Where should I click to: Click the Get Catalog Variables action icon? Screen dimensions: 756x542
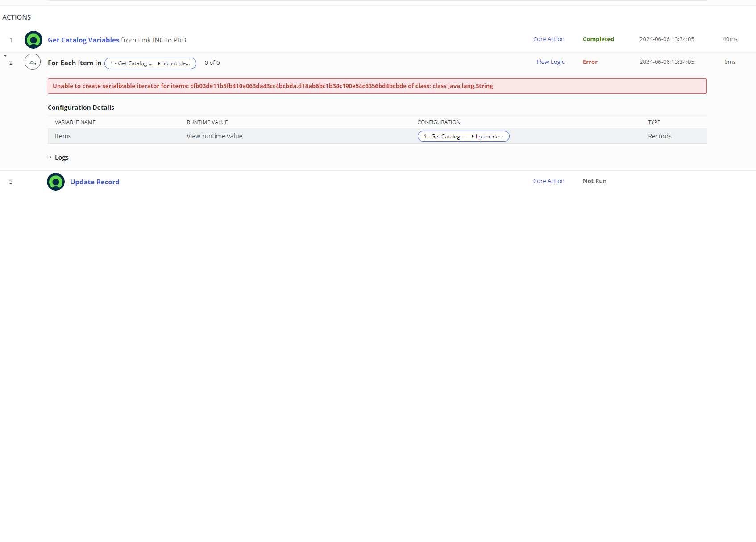(x=33, y=40)
